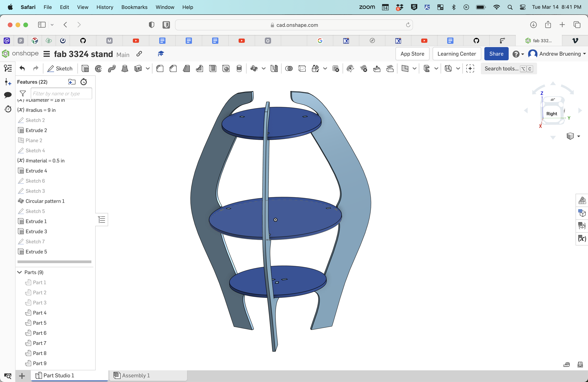This screenshot has width=588, height=382.
Task: Expand the pattern tool dropdown arrow
Action: click(264, 68)
